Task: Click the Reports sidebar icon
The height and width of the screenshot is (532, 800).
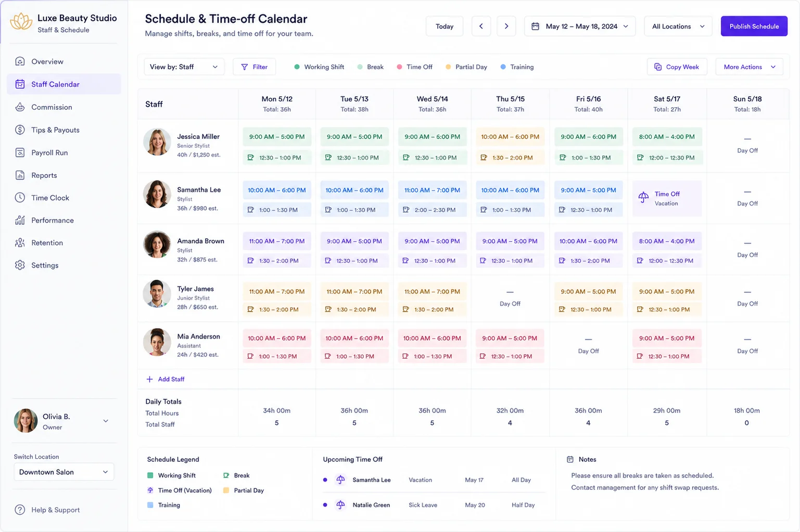Action: 20,175
